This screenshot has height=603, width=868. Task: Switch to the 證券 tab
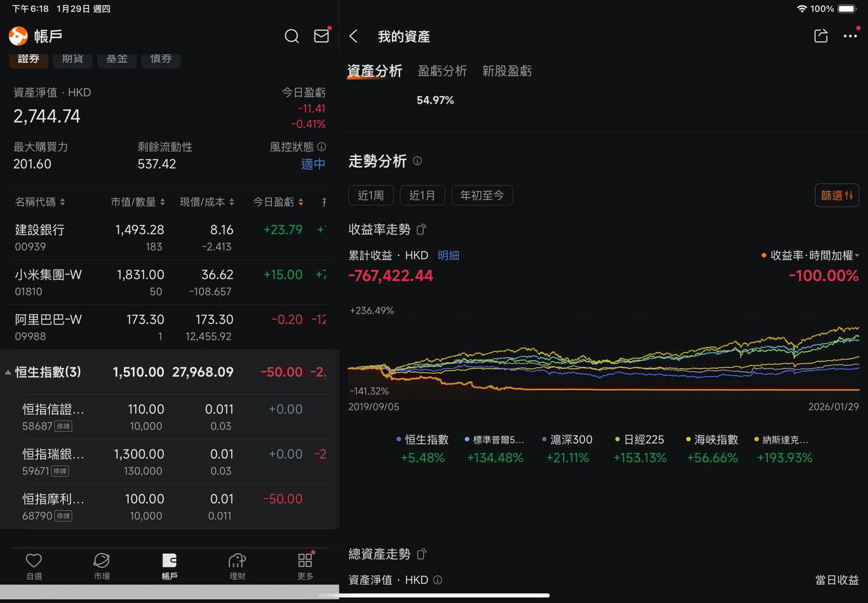29,59
